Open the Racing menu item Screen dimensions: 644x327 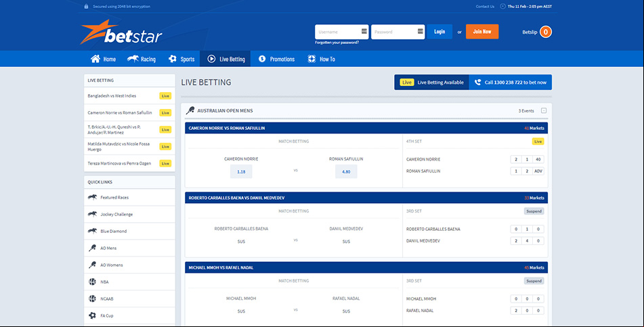142,59
